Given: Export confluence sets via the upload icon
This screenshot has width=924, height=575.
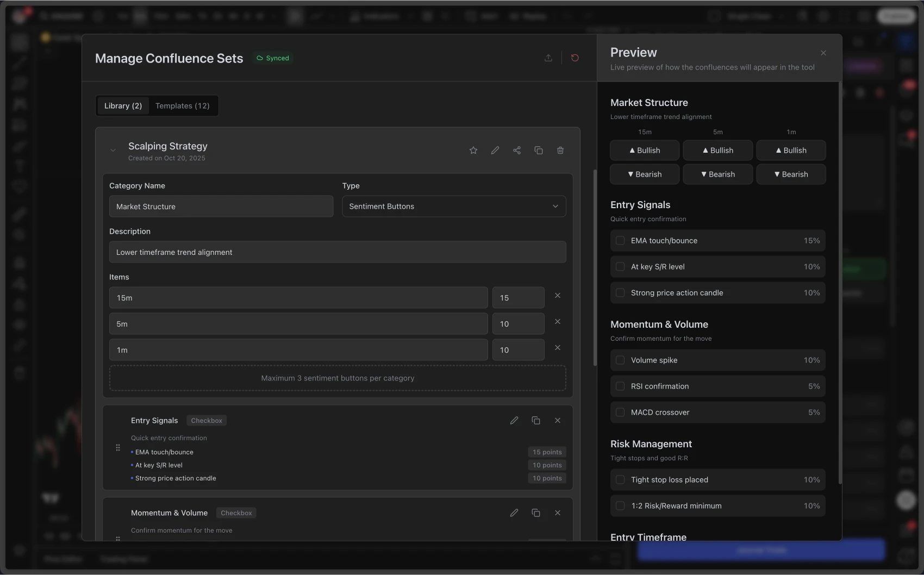Looking at the screenshot, I should click(548, 58).
